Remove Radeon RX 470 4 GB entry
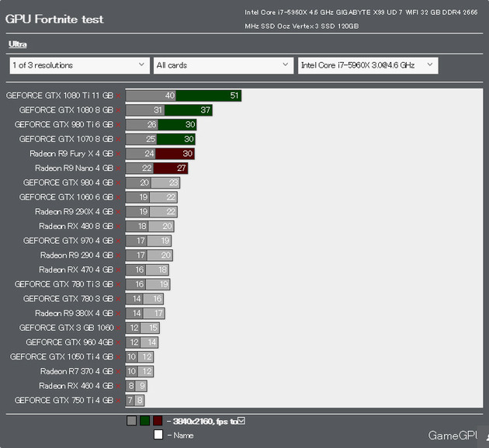 tap(119, 270)
